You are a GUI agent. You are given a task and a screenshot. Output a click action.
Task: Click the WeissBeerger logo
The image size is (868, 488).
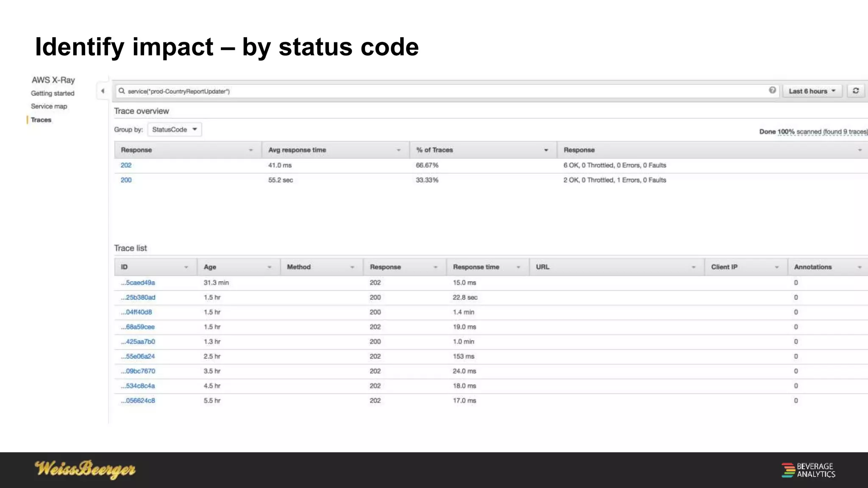click(85, 469)
